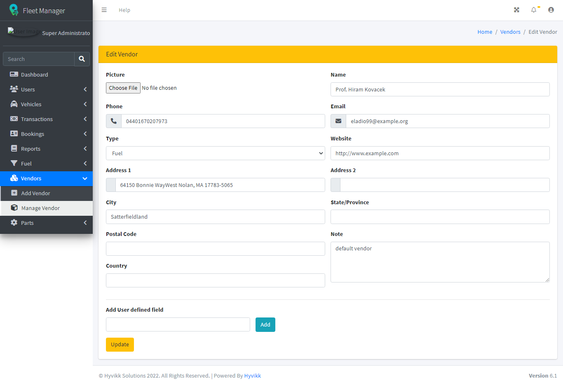
Task: Click the Add button for user field
Action: (265, 324)
